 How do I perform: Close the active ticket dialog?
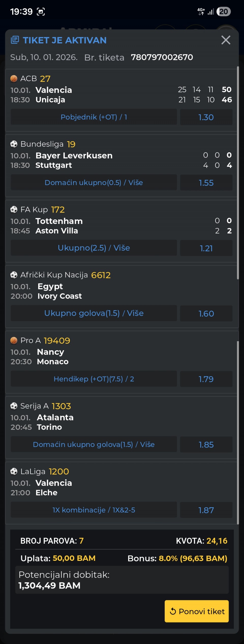226,40
